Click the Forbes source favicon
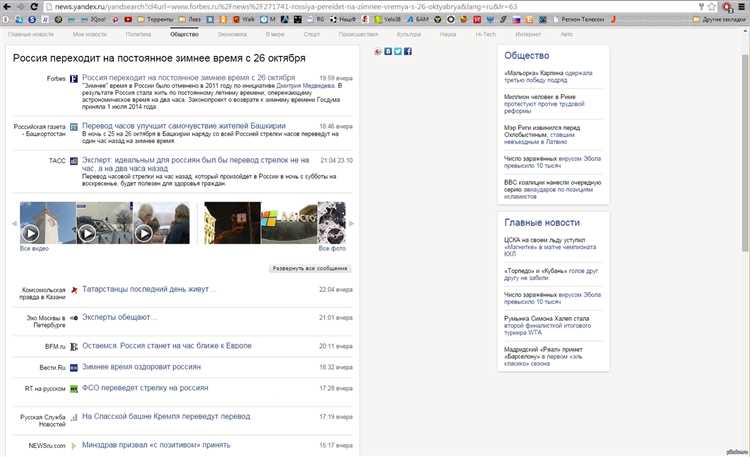 (74, 78)
